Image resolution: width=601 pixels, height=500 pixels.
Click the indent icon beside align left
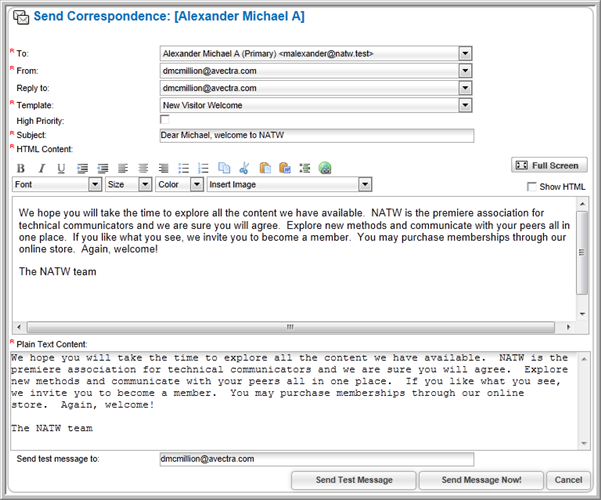click(102, 168)
